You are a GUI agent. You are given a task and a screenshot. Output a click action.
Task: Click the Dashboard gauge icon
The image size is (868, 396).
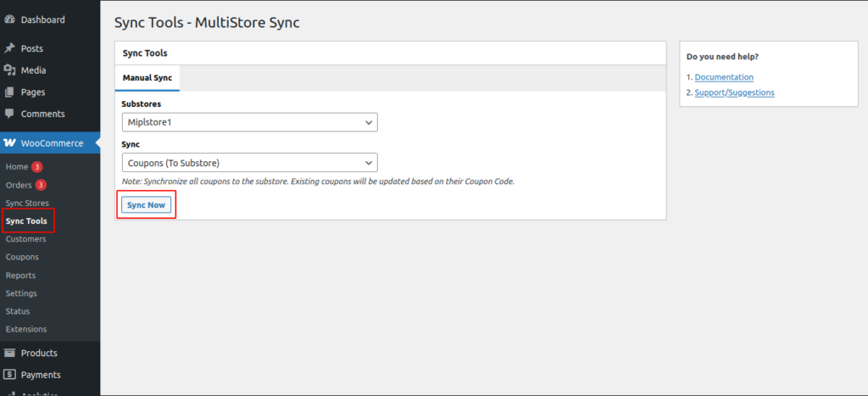(x=9, y=20)
